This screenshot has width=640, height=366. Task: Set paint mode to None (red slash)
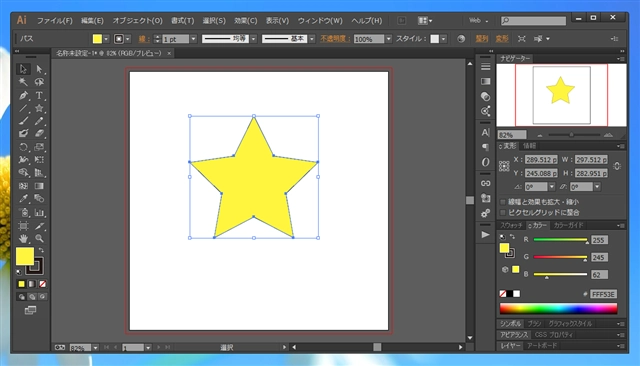[x=42, y=284]
